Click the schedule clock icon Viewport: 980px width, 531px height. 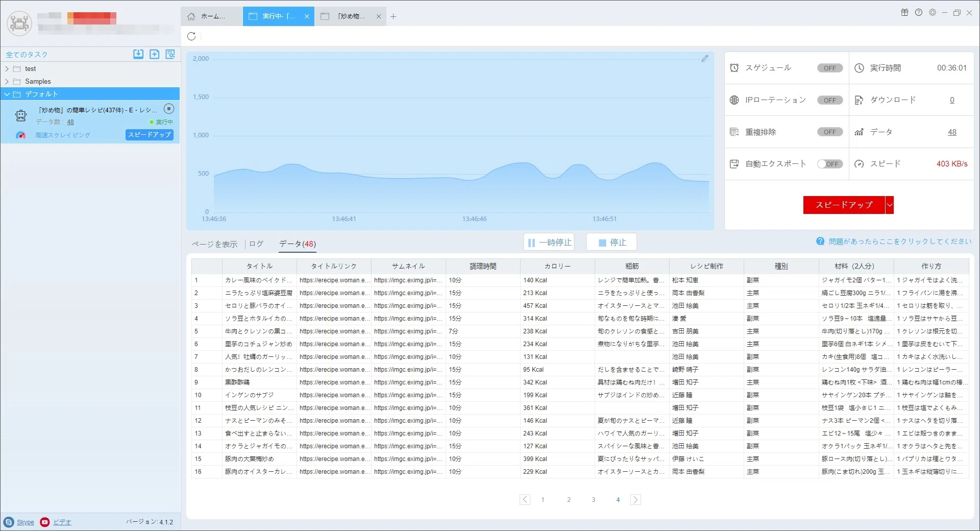pyautogui.click(x=734, y=68)
